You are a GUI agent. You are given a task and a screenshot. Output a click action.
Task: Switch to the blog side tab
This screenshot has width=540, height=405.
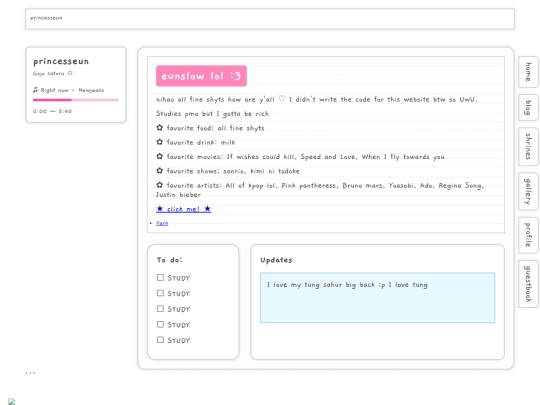pyautogui.click(x=528, y=107)
